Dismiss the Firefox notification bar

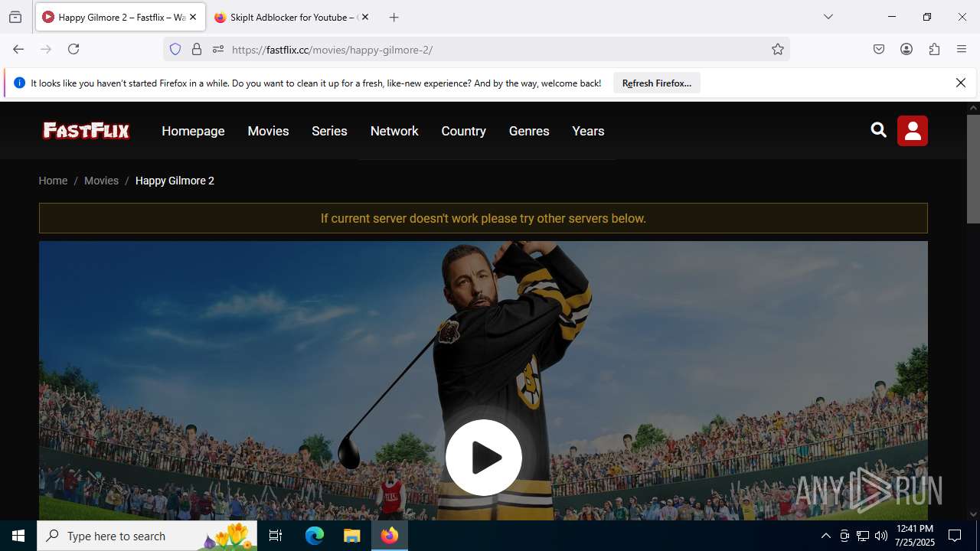point(961,83)
